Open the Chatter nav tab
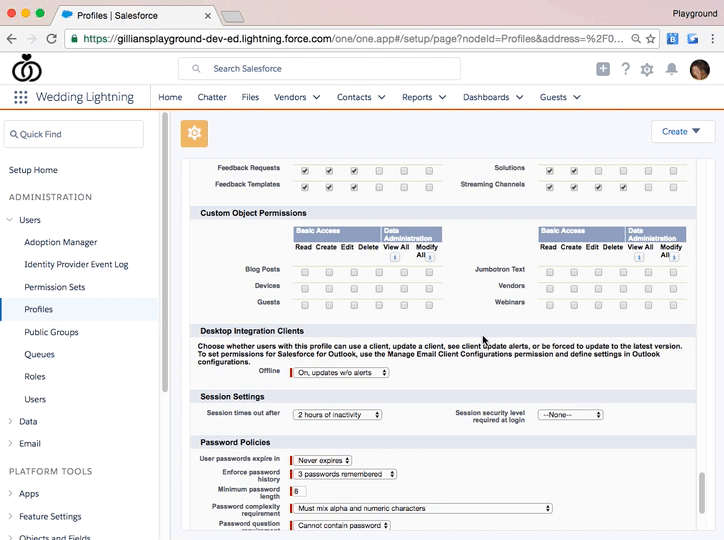724x540 pixels. [x=212, y=97]
